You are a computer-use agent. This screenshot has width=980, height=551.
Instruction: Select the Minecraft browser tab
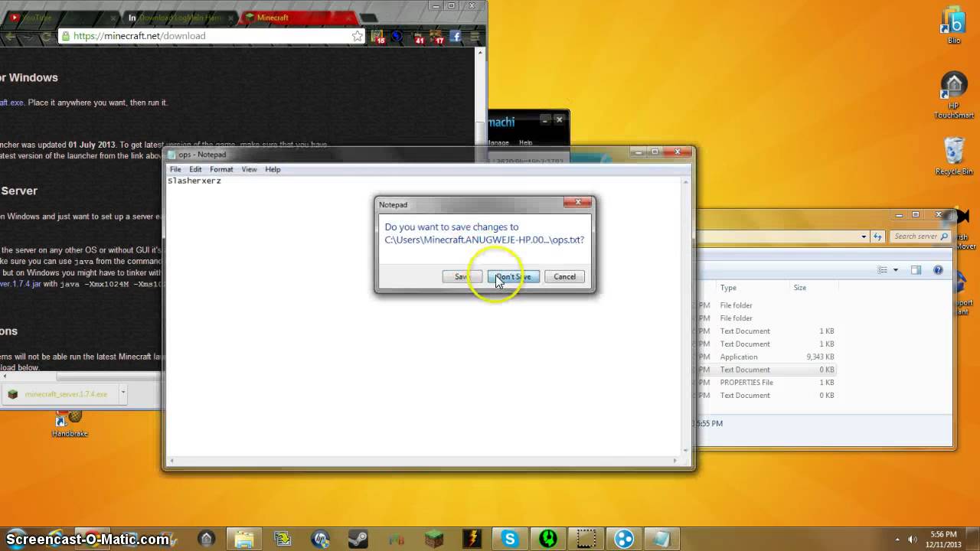(x=299, y=17)
